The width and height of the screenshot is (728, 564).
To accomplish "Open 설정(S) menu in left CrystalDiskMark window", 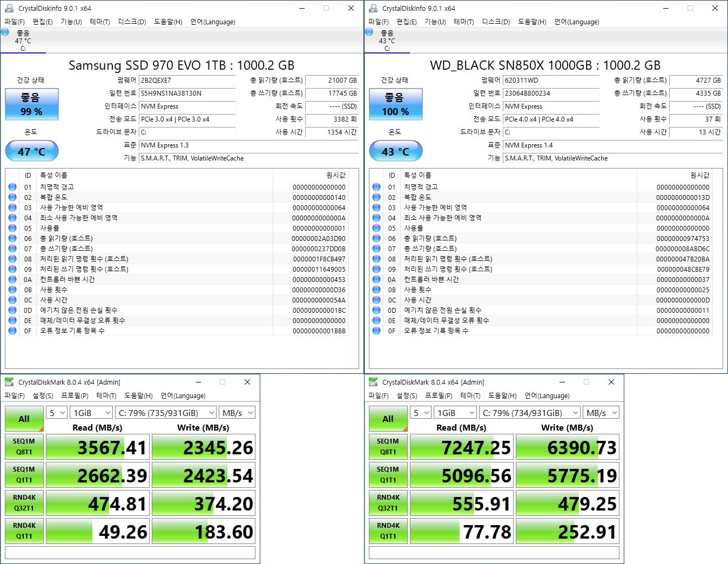I will click(43, 395).
